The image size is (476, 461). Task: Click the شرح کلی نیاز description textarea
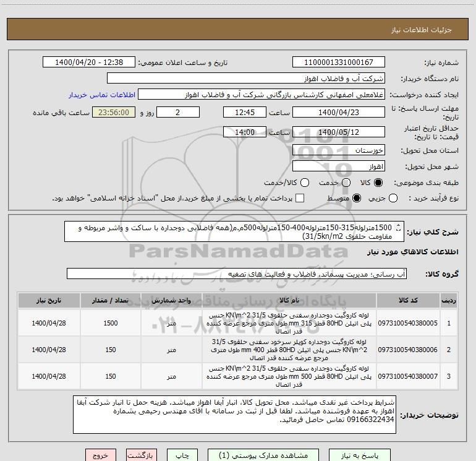tap(234, 231)
